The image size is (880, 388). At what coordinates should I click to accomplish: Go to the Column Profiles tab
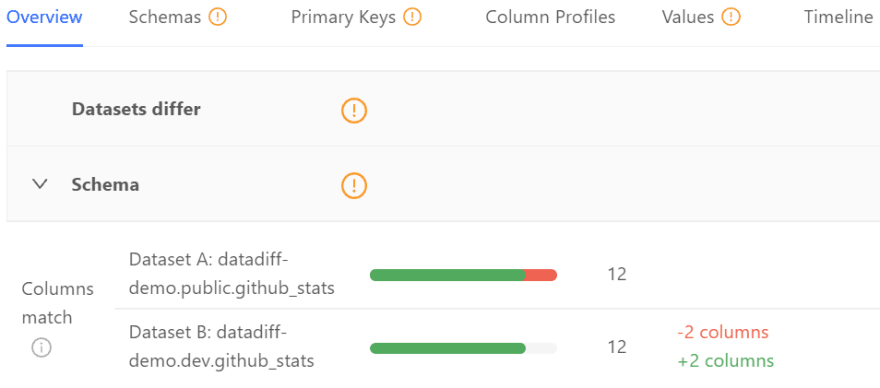tap(551, 17)
